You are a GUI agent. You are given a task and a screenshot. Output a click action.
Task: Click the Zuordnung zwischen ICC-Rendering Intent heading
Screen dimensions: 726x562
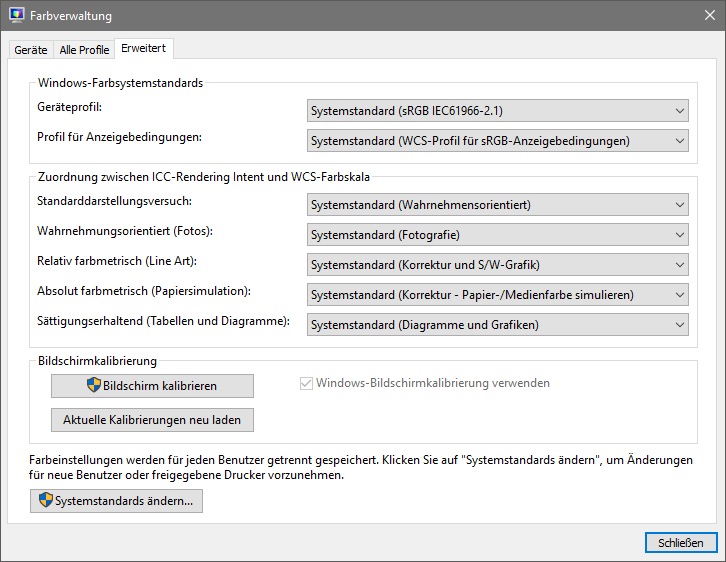tap(204, 177)
